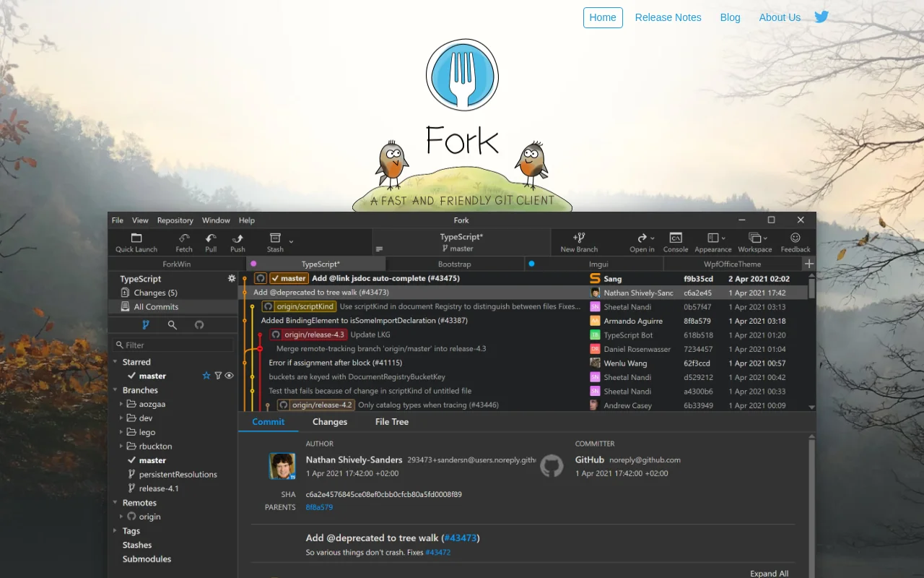
Task: Open the File menu
Action: pyautogui.click(x=118, y=220)
